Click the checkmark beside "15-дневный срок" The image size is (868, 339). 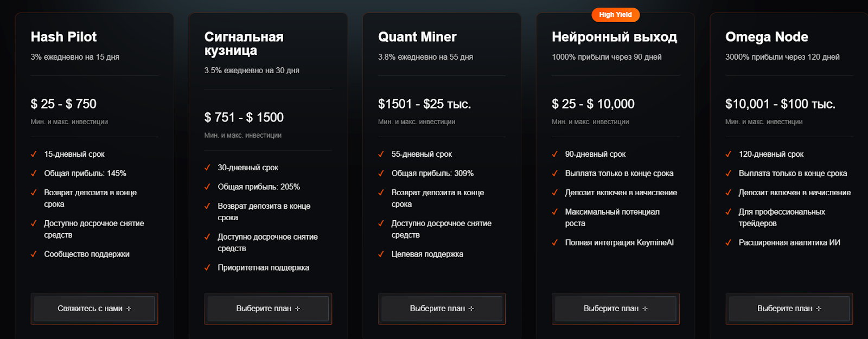point(34,154)
